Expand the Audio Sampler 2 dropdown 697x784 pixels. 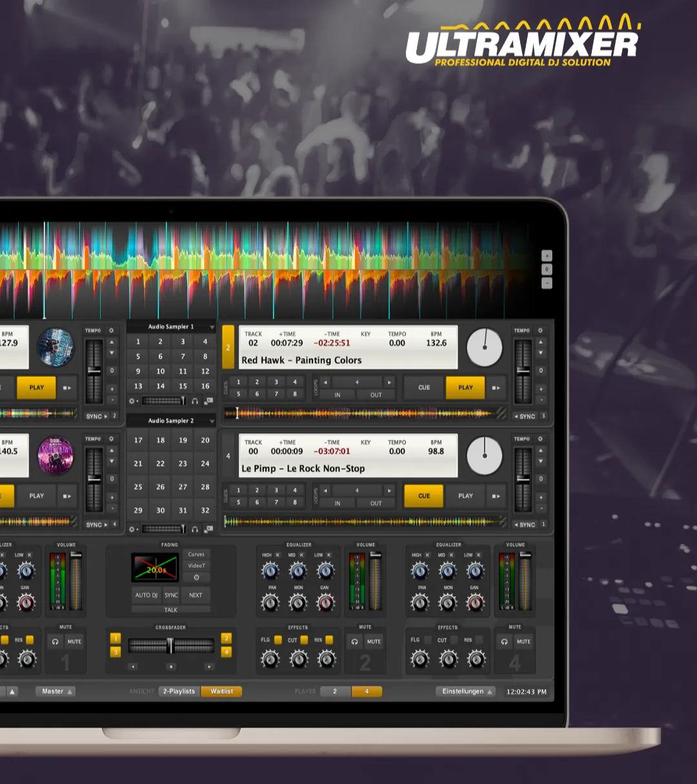tap(212, 421)
